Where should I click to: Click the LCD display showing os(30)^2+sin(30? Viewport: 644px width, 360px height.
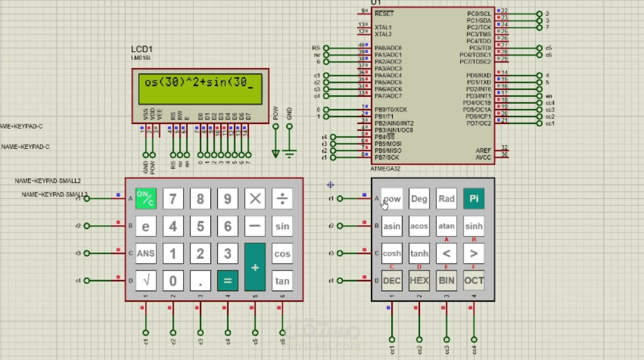pos(200,89)
